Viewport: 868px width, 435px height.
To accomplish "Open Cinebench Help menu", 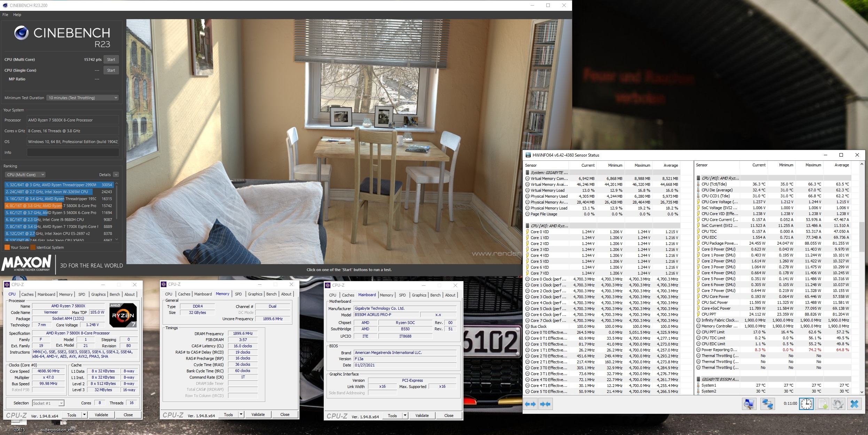I will (x=17, y=15).
